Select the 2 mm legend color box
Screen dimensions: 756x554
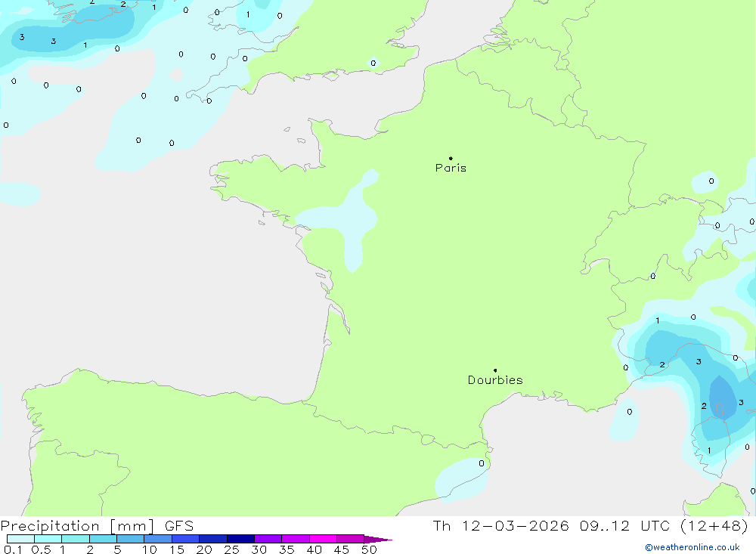click(103, 539)
